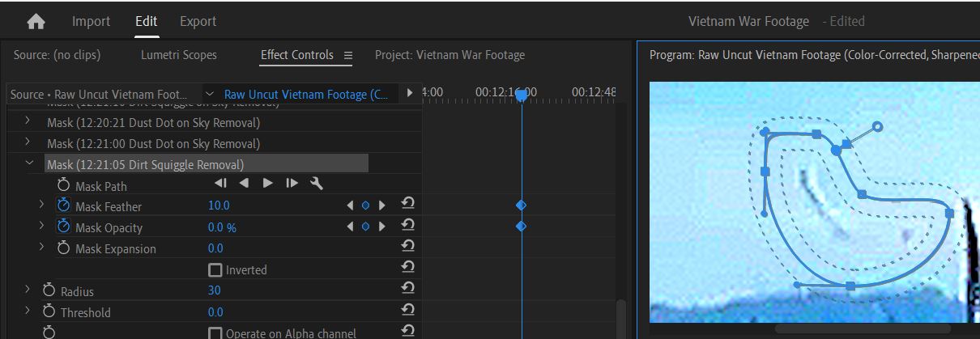
Task: Select the Mask Feather keyframe in timeline
Action: click(521, 206)
